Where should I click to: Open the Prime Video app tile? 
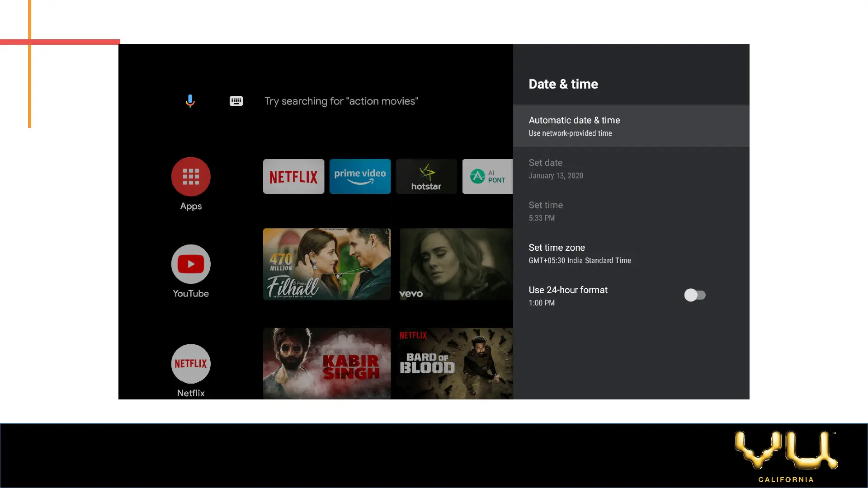click(360, 177)
